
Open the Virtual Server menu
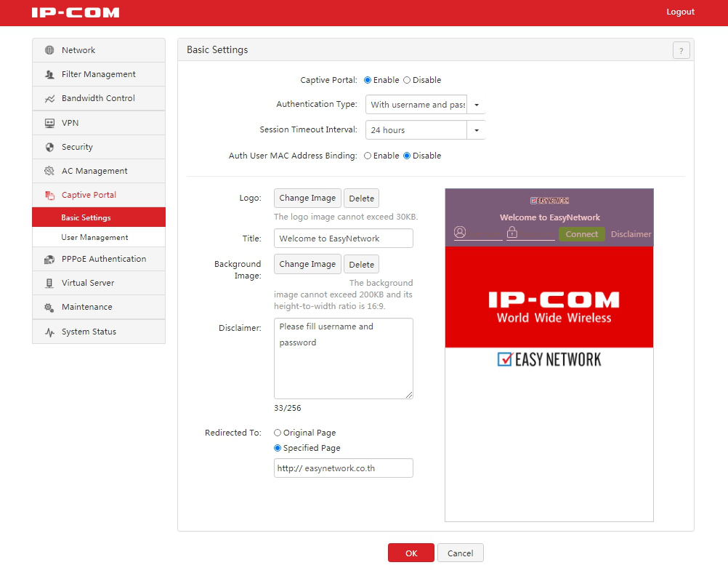99,283
